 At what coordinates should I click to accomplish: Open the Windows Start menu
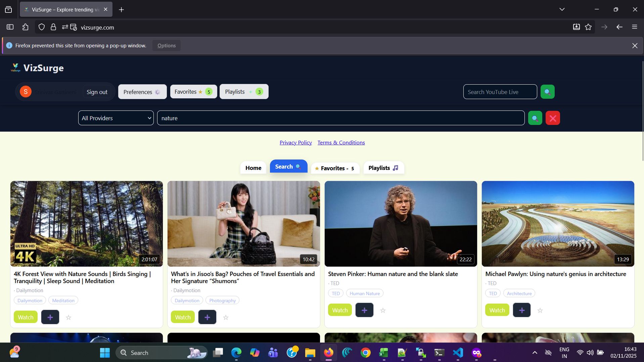(105, 353)
